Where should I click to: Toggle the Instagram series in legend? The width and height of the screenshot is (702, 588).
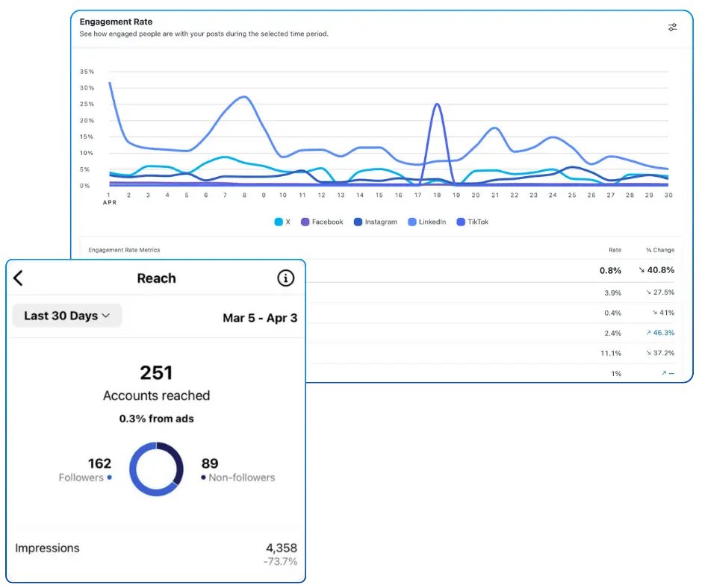pos(375,222)
